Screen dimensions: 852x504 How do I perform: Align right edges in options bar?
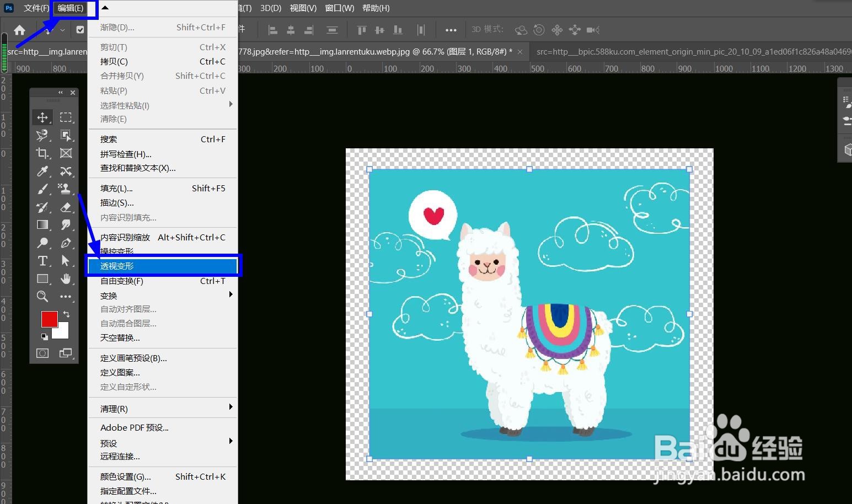309,30
